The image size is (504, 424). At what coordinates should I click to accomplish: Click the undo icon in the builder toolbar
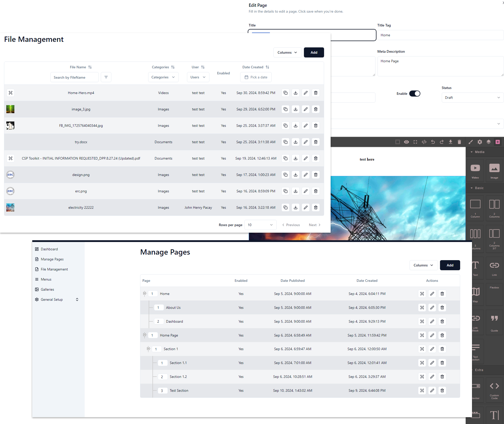tap(433, 142)
